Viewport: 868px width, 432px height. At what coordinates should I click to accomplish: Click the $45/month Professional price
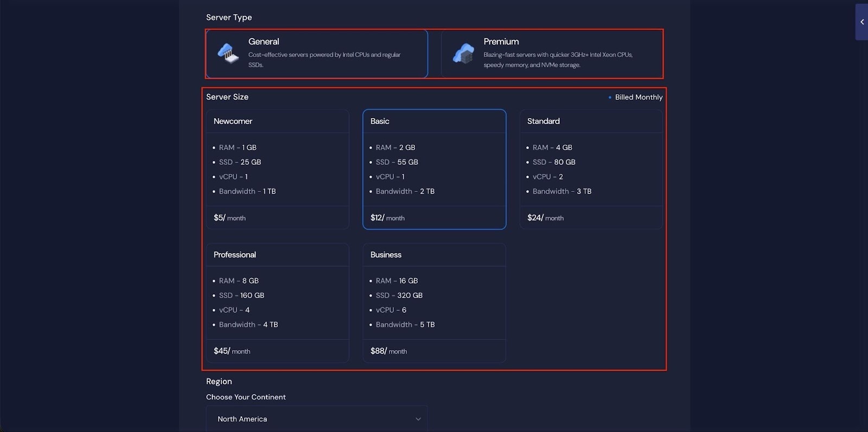tap(232, 351)
